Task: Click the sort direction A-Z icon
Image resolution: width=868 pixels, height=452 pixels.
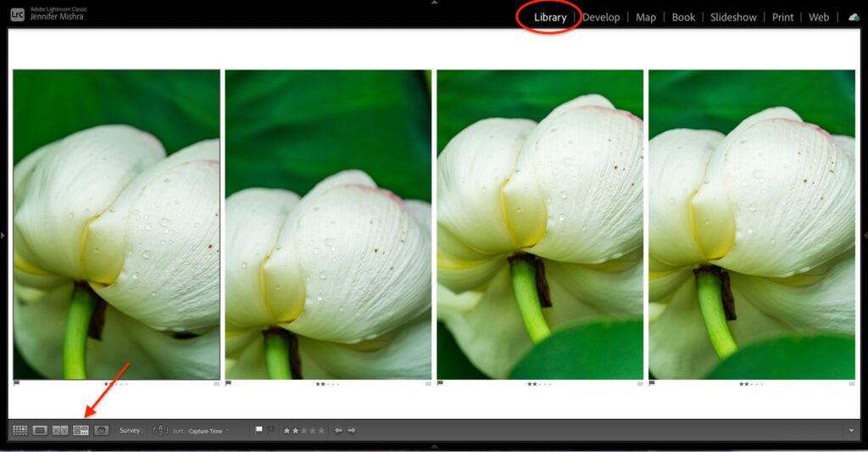Action: point(160,431)
